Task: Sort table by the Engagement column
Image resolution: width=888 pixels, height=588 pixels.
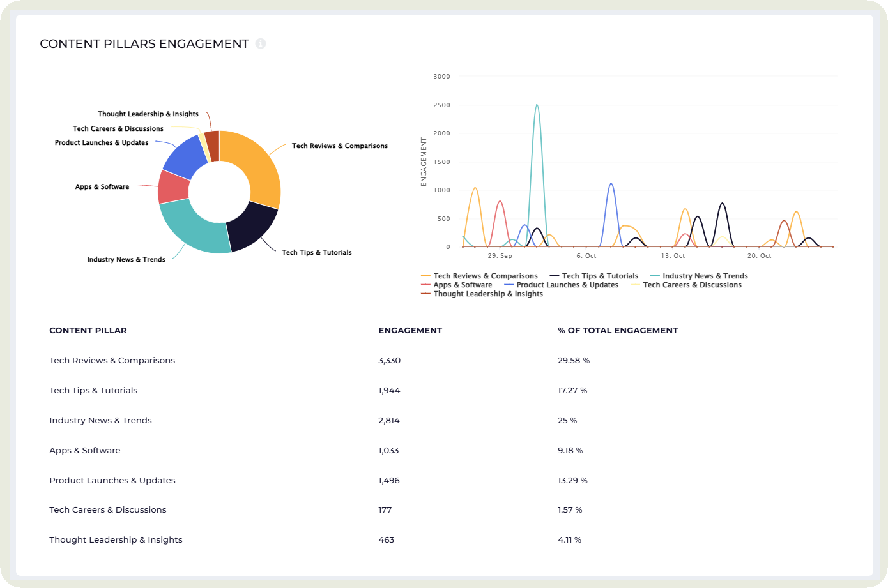Action: click(x=410, y=330)
